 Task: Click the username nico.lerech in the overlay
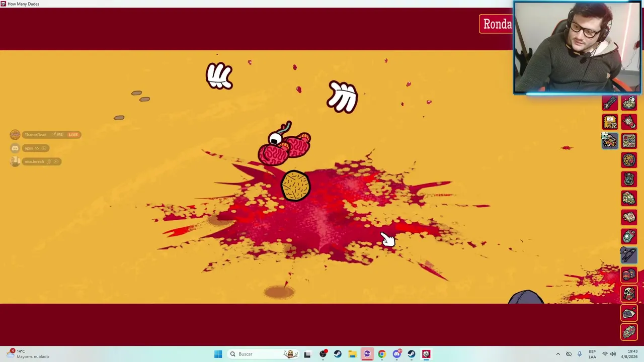click(34, 161)
